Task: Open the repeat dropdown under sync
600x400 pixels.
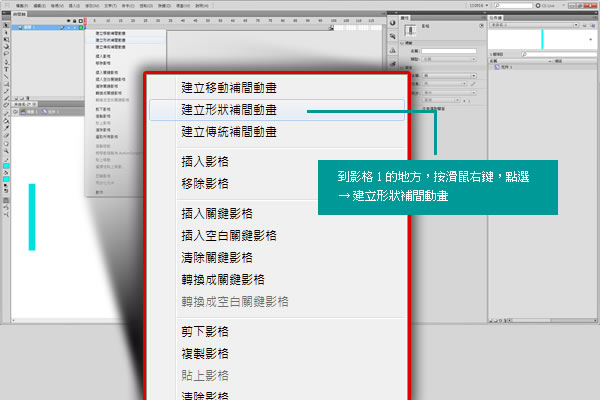Action: 441,100
